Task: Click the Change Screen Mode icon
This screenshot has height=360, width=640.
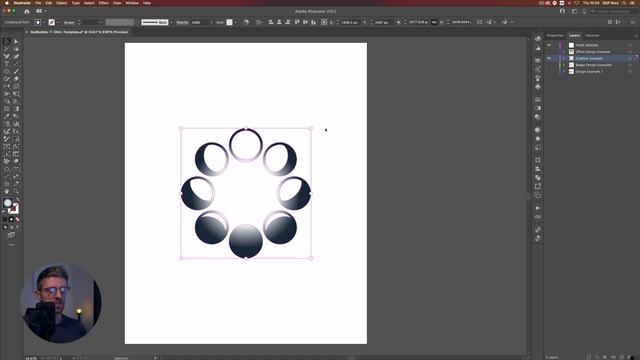Action: pyautogui.click(x=11, y=235)
